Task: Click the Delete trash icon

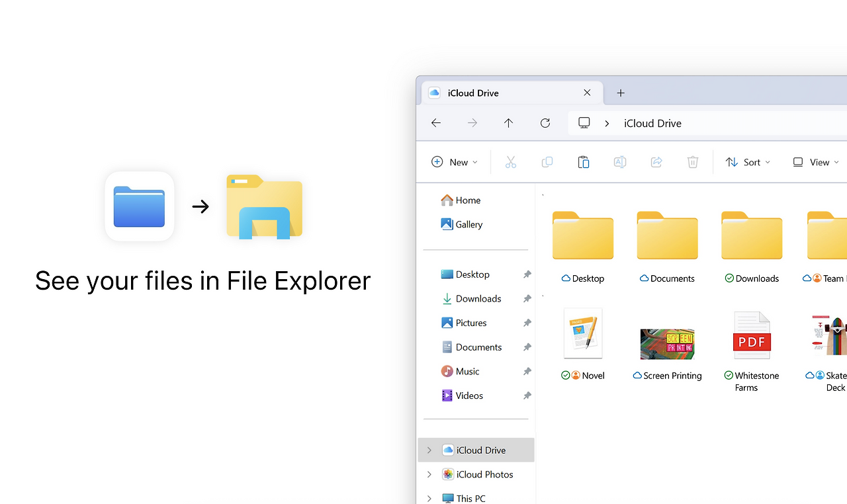Action: point(693,162)
